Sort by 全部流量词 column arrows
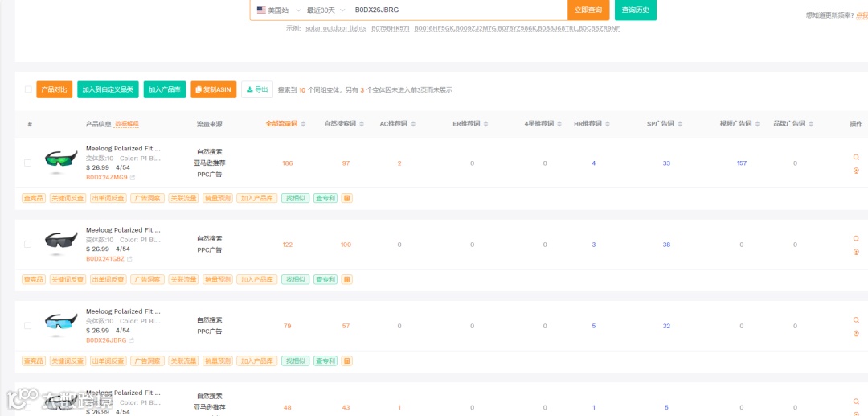 pos(303,124)
